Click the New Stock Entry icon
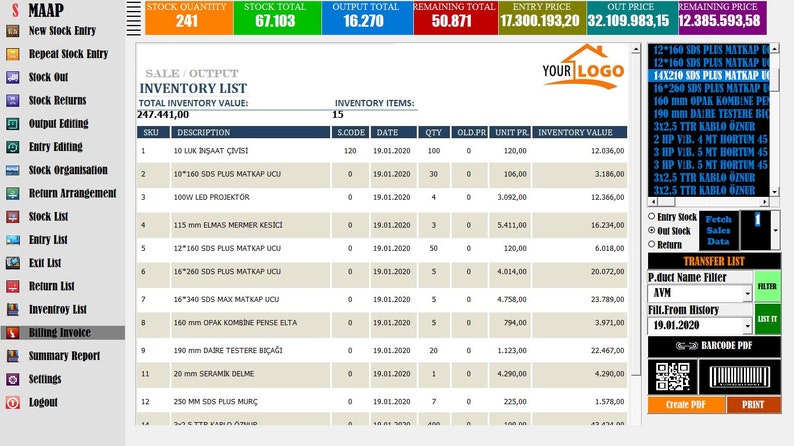The width and height of the screenshot is (794, 446). pyautogui.click(x=13, y=31)
